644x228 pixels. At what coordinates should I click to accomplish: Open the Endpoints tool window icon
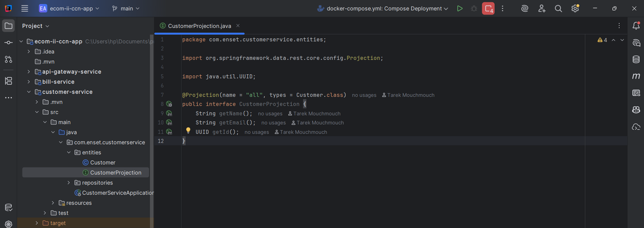(636, 93)
